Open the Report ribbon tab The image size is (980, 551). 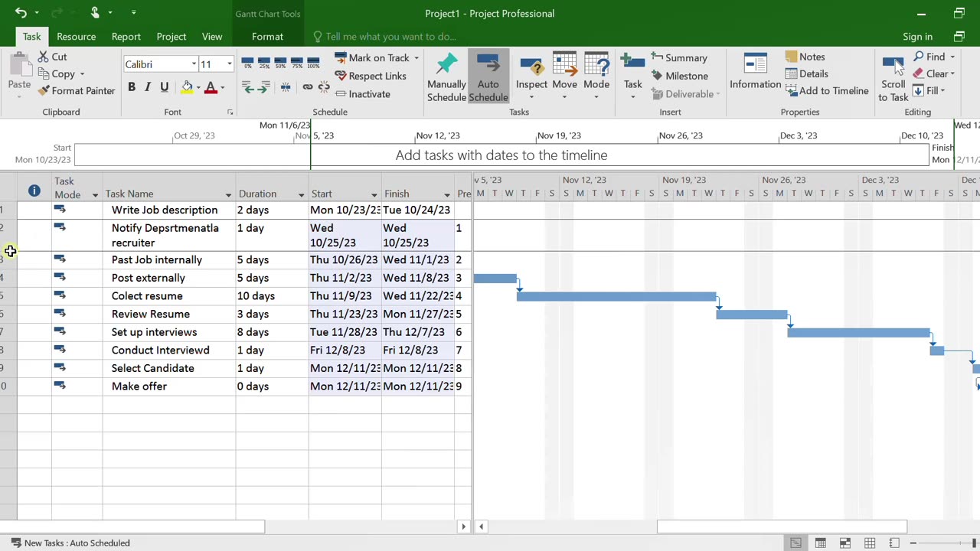pyautogui.click(x=126, y=37)
